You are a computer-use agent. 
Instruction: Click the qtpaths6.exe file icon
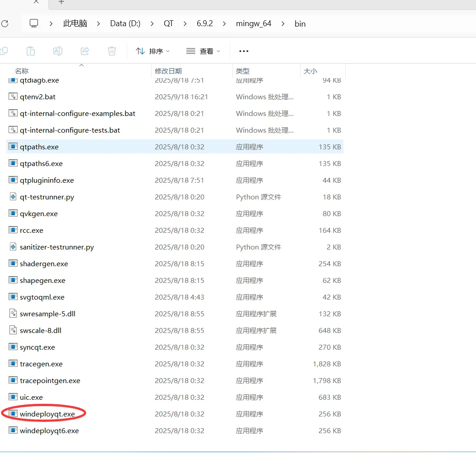click(x=13, y=163)
